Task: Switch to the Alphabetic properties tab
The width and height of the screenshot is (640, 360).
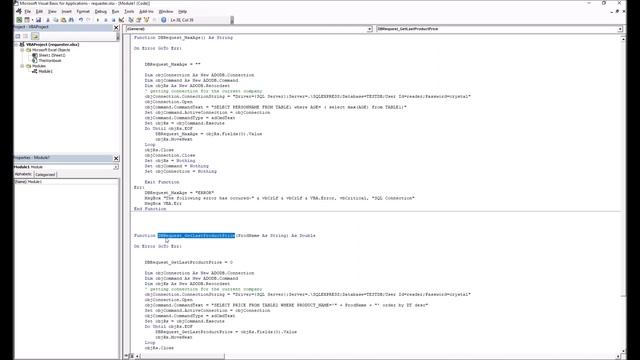Action: point(23,174)
